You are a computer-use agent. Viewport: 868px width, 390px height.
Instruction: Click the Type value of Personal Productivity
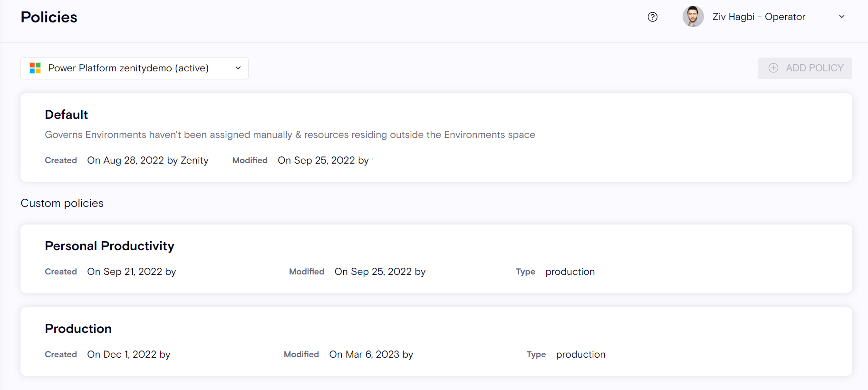point(569,272)
